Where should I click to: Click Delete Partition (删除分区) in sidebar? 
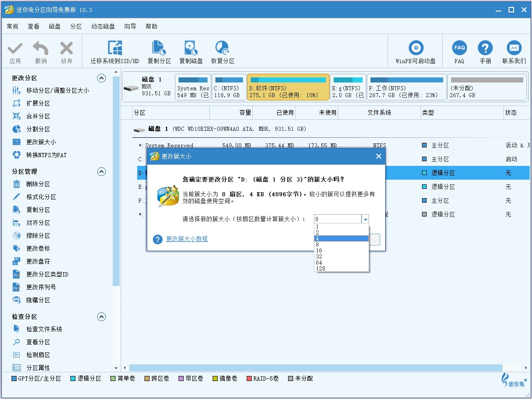[38, 184]
